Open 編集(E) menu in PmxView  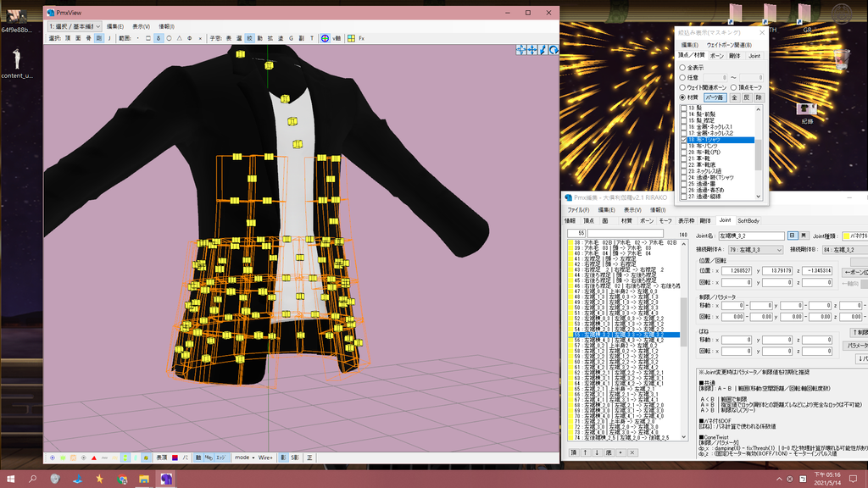(115, 26)
